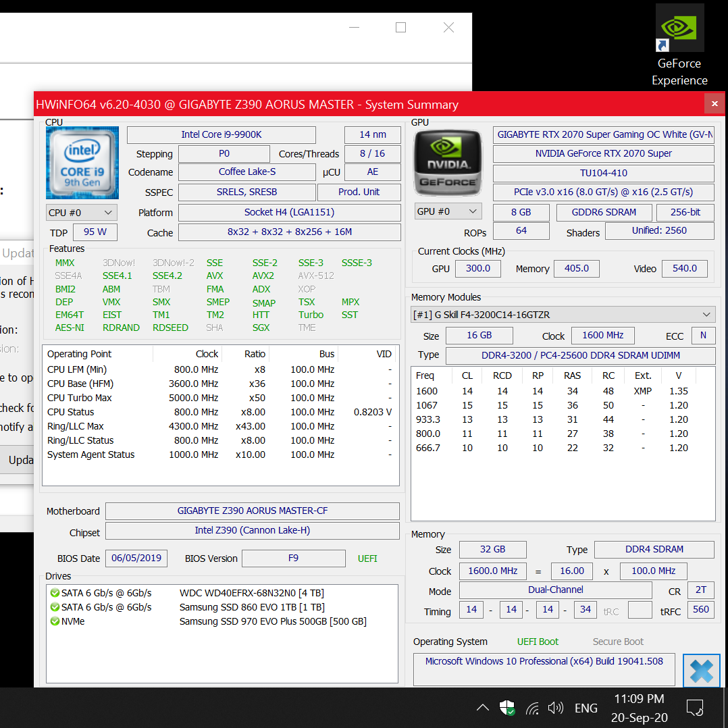This screenshot has height=728, width=728.
Task: Click the Intel Core i9 9th Gen logo
Action: click(x=82, y=163)
